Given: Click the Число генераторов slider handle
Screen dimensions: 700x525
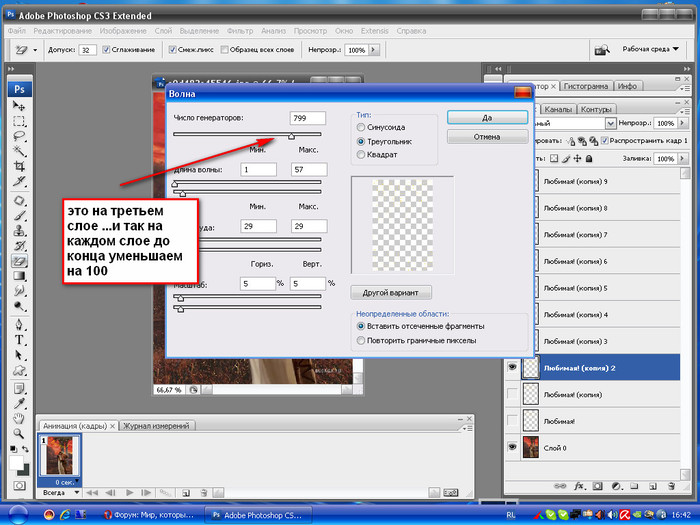Looking at the screenshot, I should tap(292, 136).
